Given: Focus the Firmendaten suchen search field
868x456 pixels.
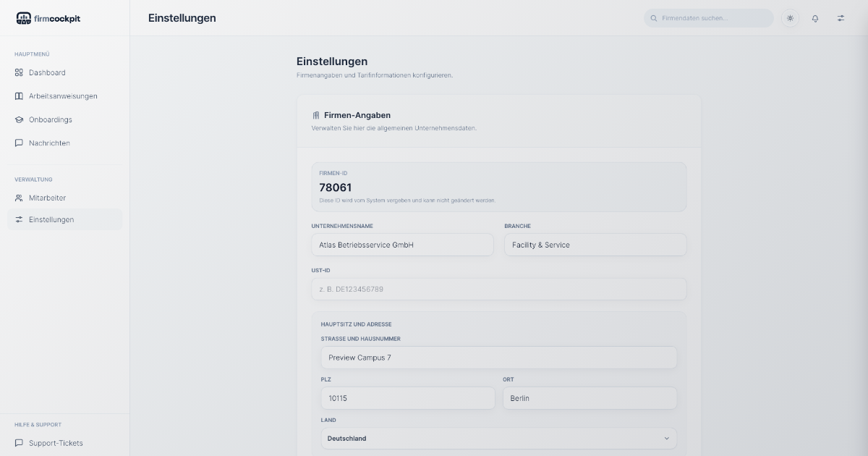Looking at the screenshot, I should coord(712,18).
